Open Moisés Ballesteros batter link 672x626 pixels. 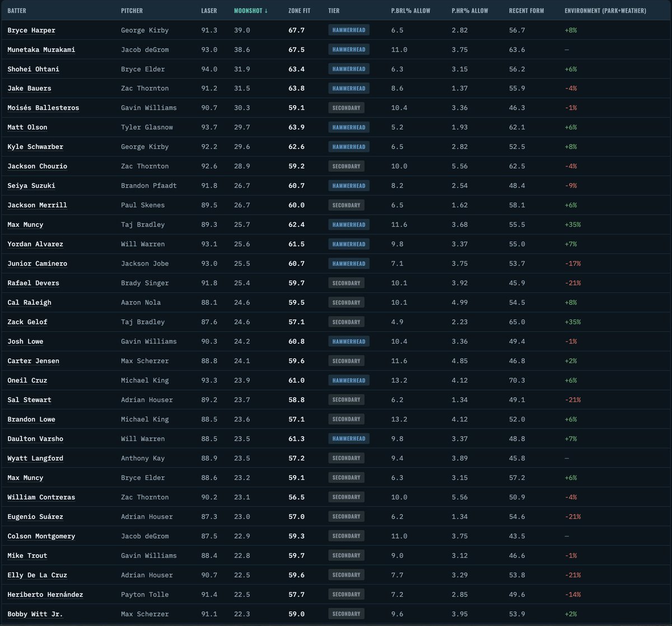coord(43,108)
